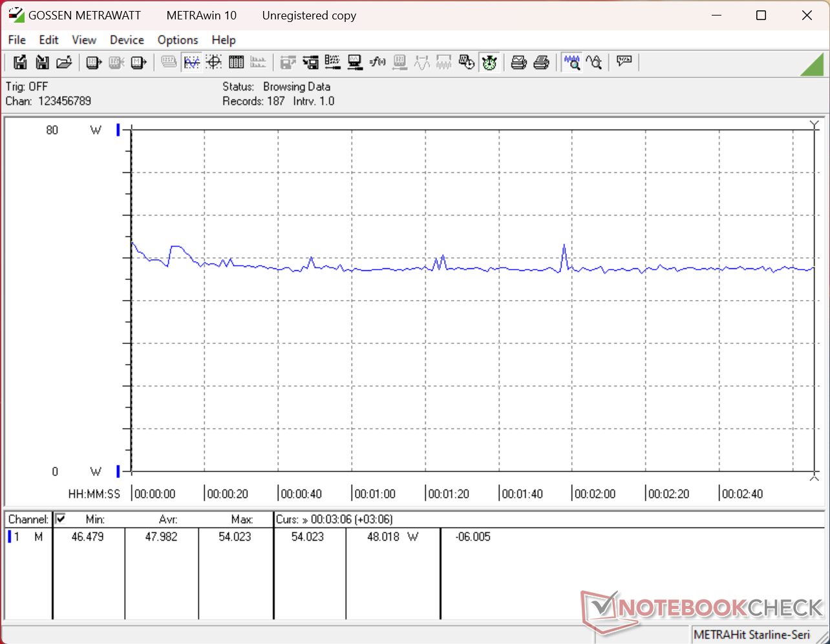Open the Options menu

(178, 39)
